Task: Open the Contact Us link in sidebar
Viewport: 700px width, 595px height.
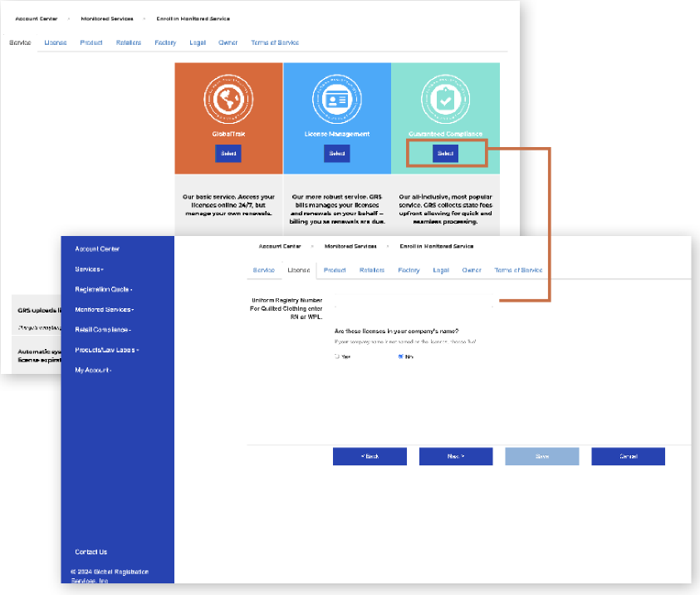Action: [x=91, y=552]
